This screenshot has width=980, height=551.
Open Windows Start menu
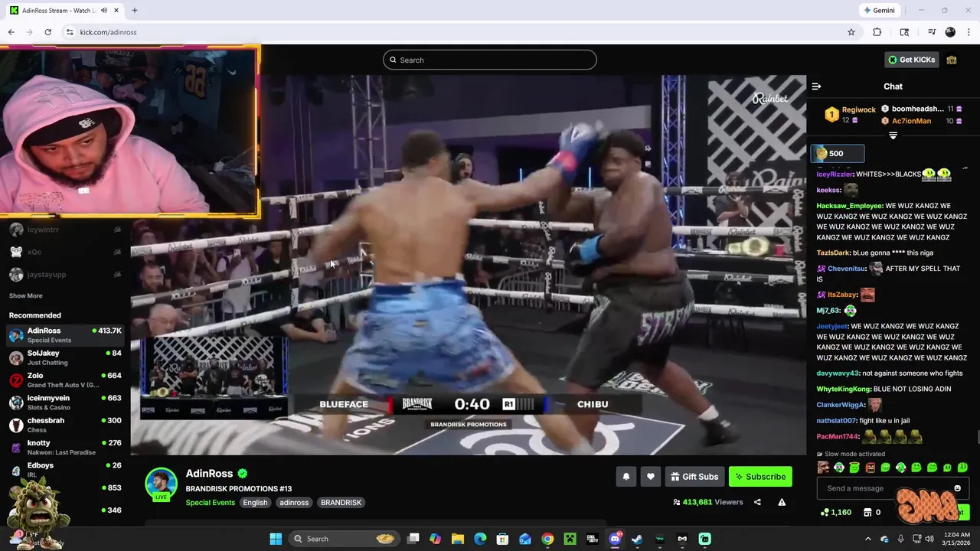click(x=276, y=539)
